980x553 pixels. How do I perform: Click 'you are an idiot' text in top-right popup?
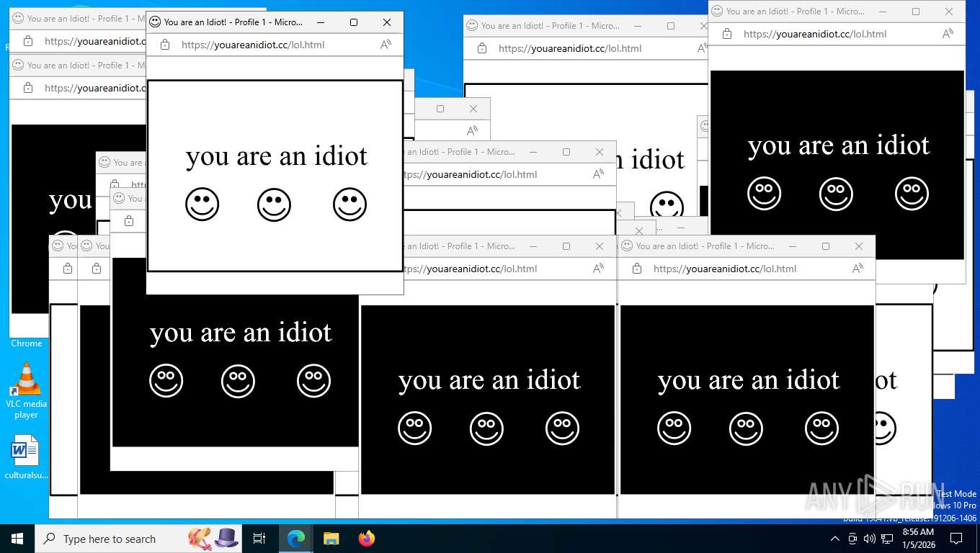click(x=839, y=145)
